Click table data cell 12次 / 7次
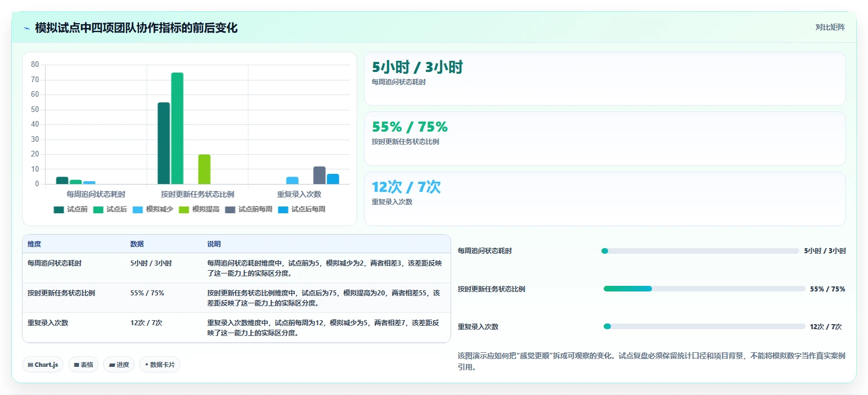 146,323
